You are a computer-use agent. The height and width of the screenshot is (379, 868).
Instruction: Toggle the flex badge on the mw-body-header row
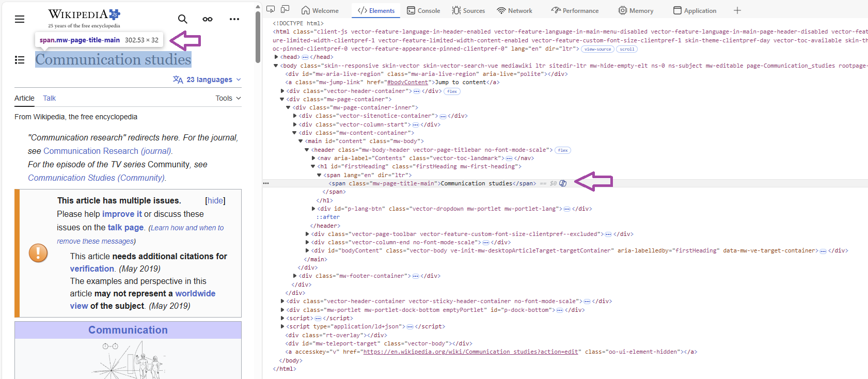click(x=563, y=150)
